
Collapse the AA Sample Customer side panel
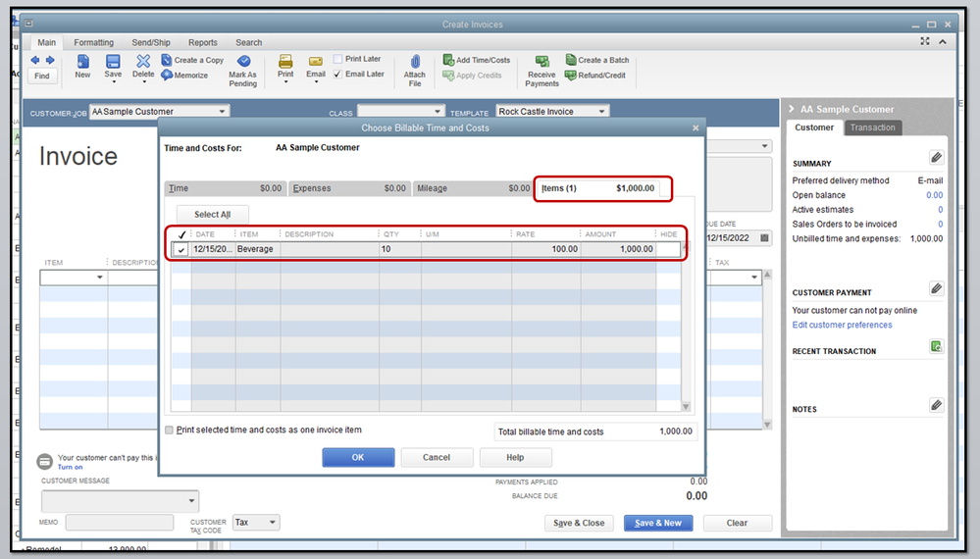coord(792,109)
